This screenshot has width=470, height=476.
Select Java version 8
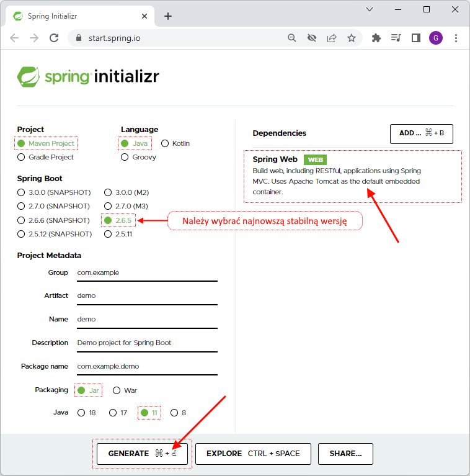click(x=179, y=413)
